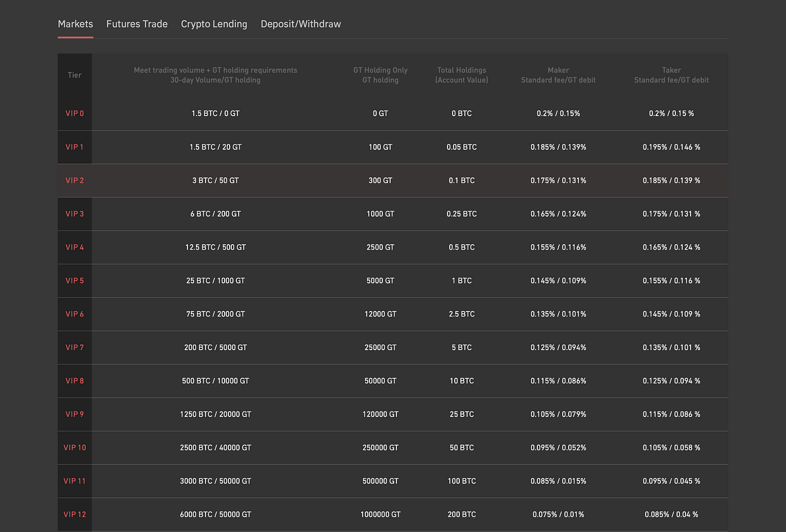Click the '6 BTC / 200 GT' cell

[216, 214]
